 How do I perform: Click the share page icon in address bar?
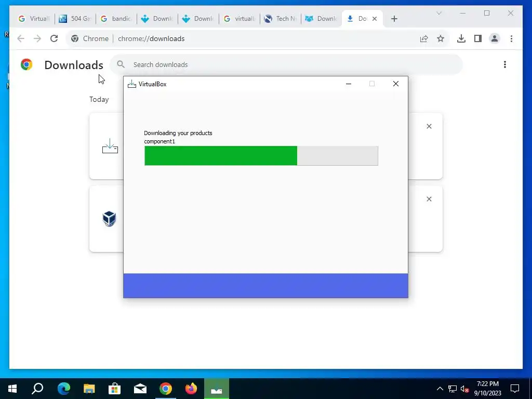point(424,38)
